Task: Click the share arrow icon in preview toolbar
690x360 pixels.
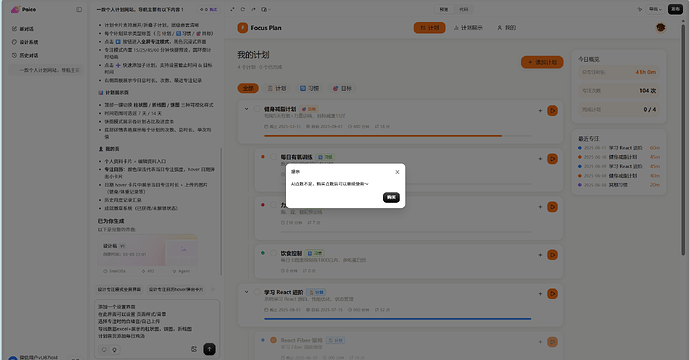Action: [253, 9]
